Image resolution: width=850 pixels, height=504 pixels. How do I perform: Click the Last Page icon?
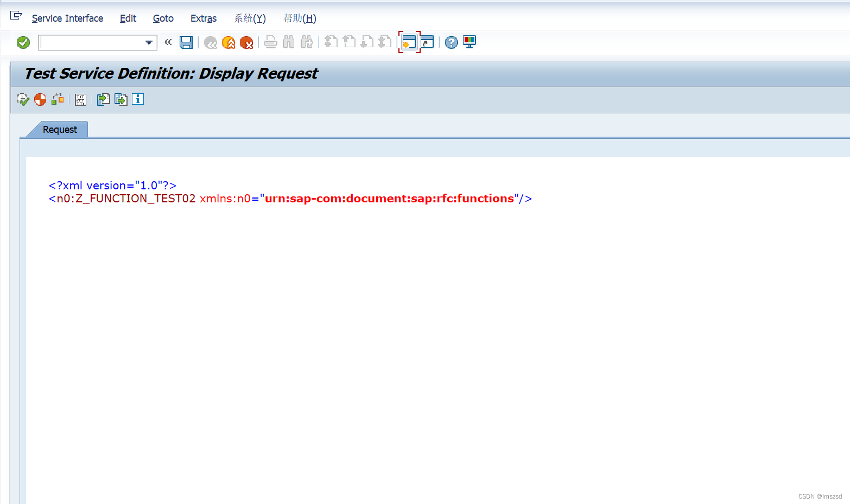click(x=385, y=42)
